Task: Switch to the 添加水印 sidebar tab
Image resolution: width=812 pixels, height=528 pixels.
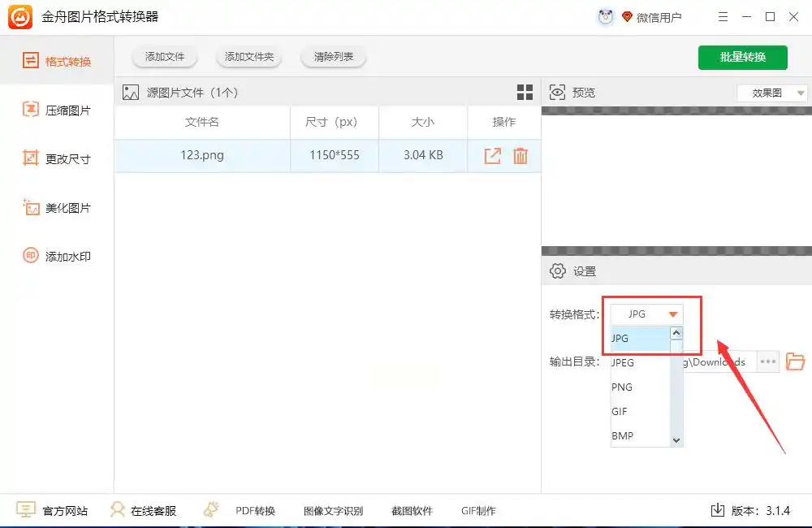Action: pyautogui.click(x=57, y=257)
